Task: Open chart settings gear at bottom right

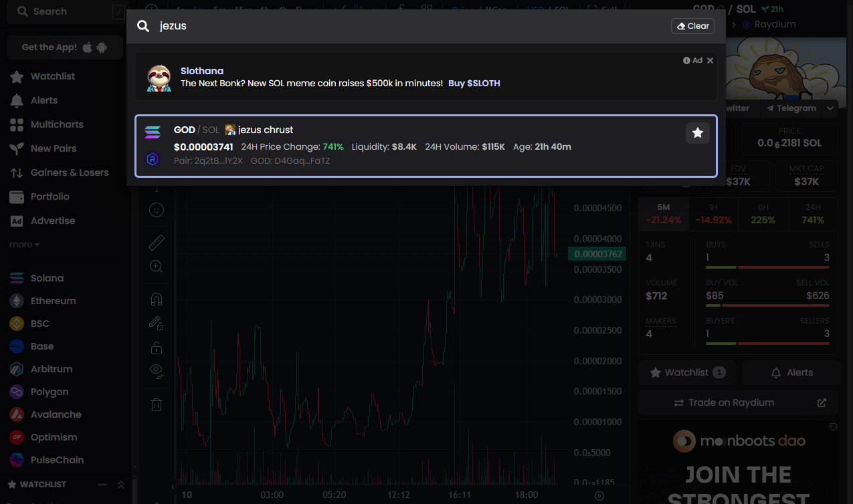Action: [x=599, y=495]
